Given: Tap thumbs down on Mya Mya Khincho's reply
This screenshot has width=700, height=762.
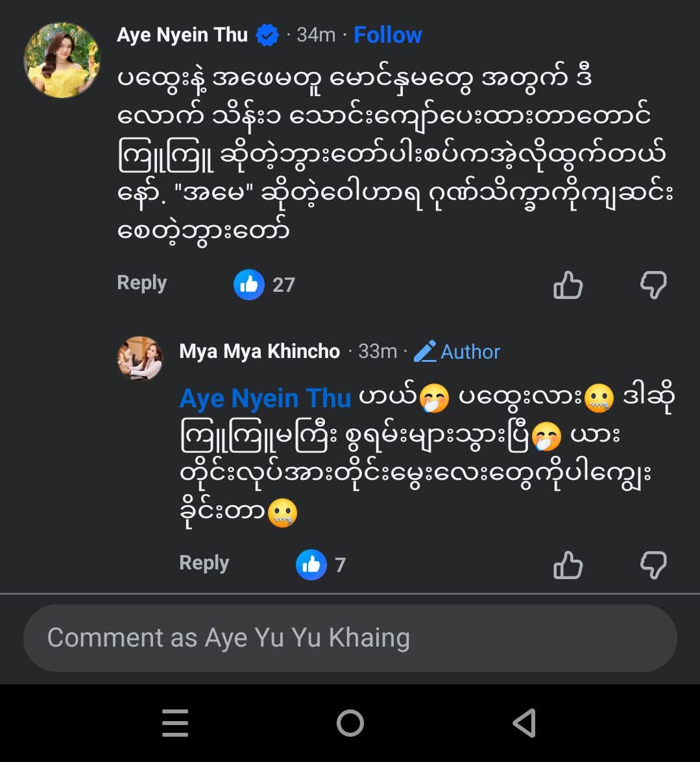Looking at the screenshot, I should tap(653, 565).
